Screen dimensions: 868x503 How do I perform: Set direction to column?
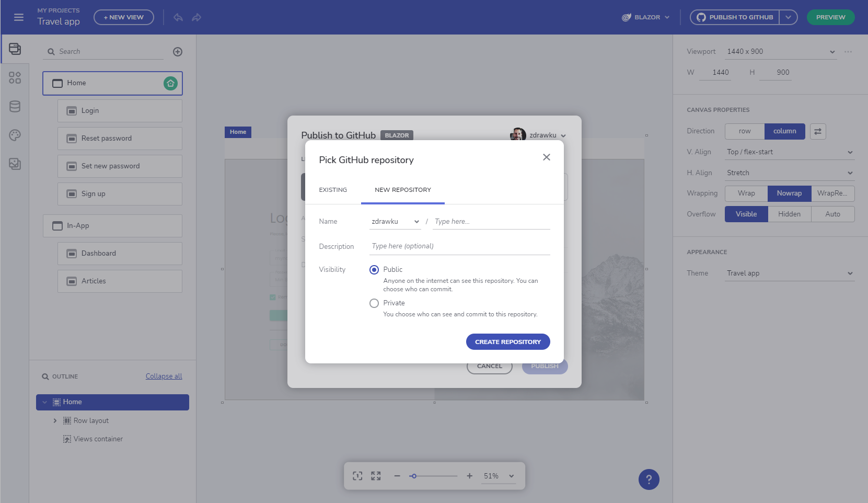785,131
